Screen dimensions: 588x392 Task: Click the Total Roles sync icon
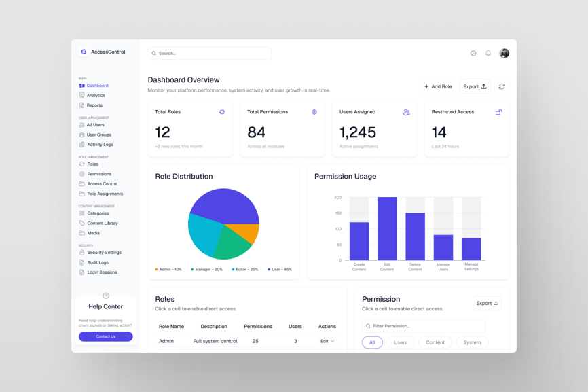222,112
